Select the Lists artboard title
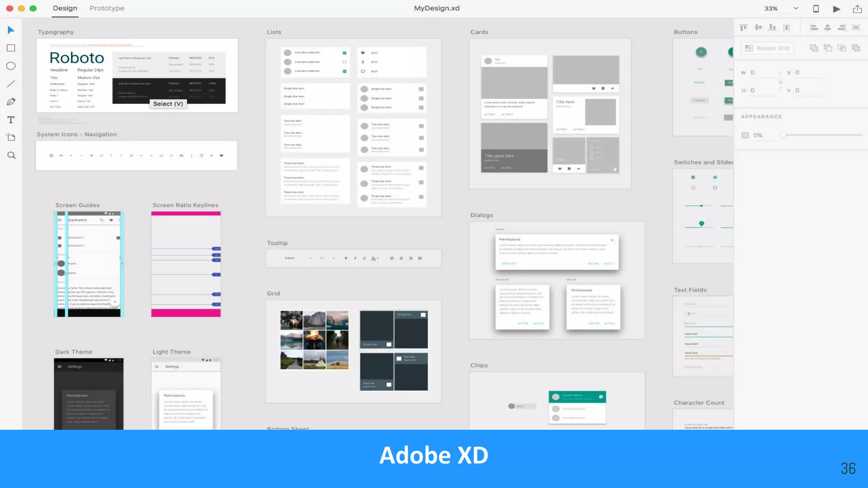 (x=274, y=32)
